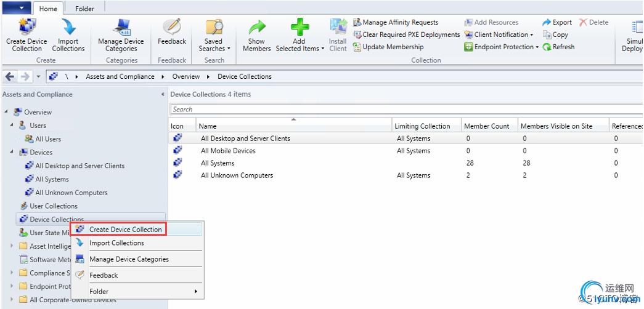The image size is (644, 309).
Task: Sort by Limiting Collection column header
Action: 426,126
